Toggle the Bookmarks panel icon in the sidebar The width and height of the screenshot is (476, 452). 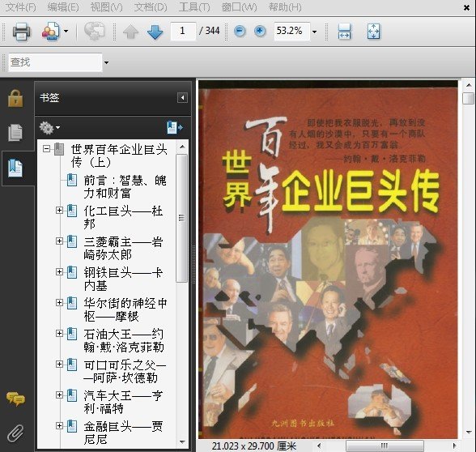pyautogui.click(x=15, y=168)
